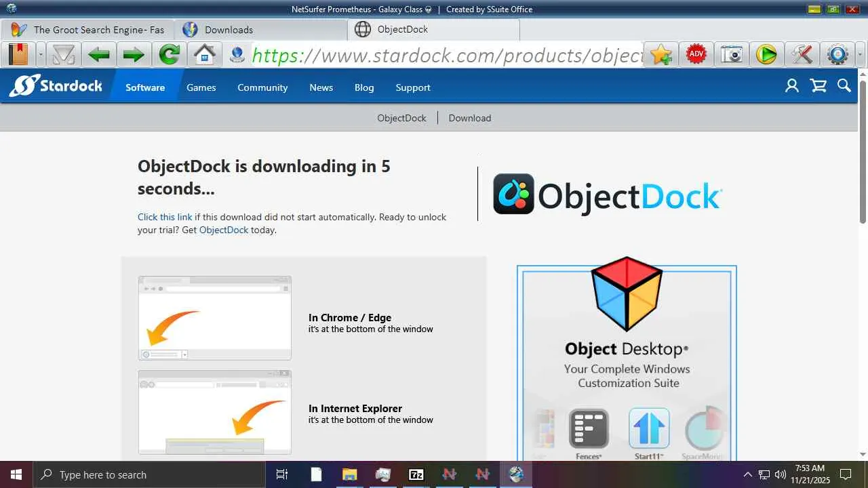Click the Stardock logo
The height and width of the screenshot is (488, 868).
pyautogui.click(x=56, y=86)
